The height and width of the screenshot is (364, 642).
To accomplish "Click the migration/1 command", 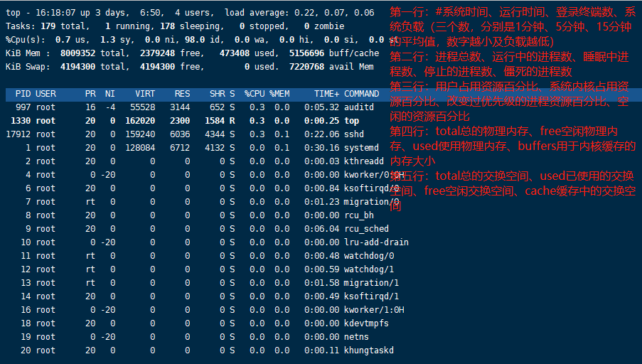I will point(371,283).
